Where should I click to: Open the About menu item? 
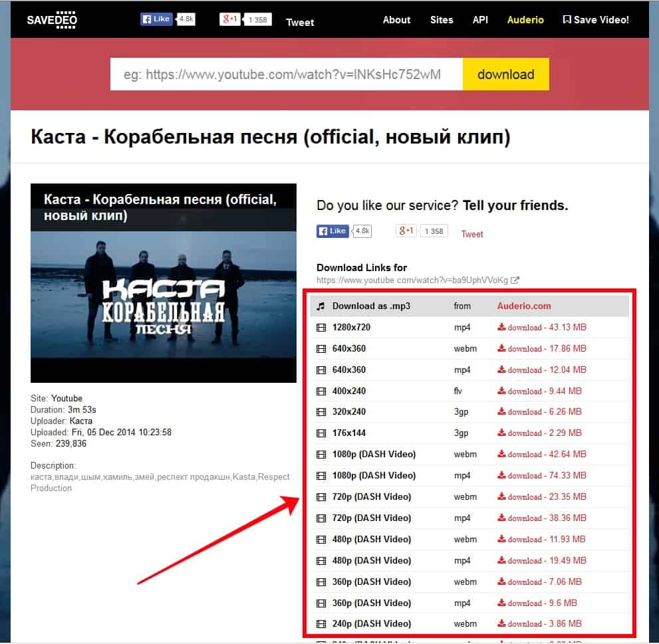(396, 20)
